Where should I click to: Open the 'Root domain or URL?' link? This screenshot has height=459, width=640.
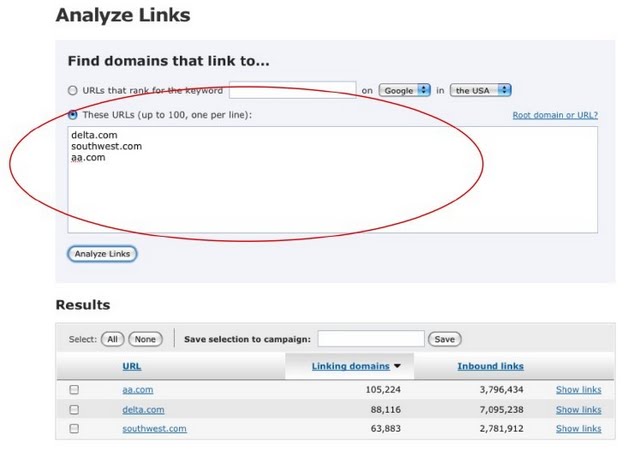tap(555, 115)
